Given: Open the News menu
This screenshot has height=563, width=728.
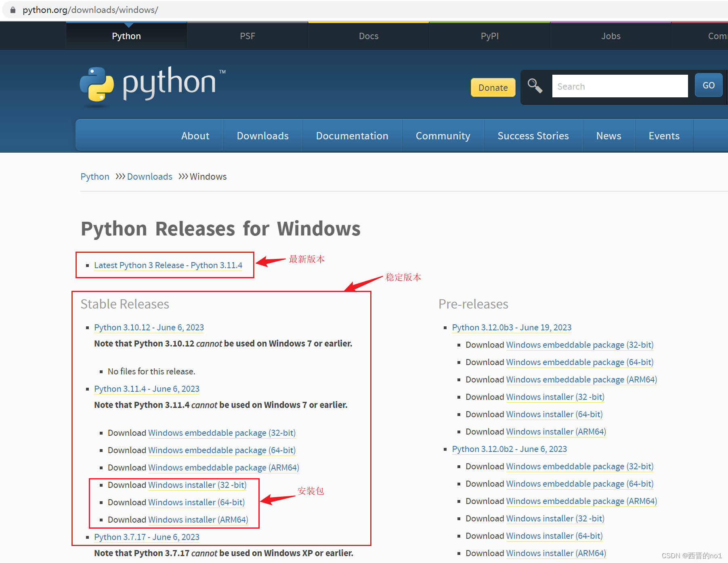Looking at the screenshot, I should [609, 136].
